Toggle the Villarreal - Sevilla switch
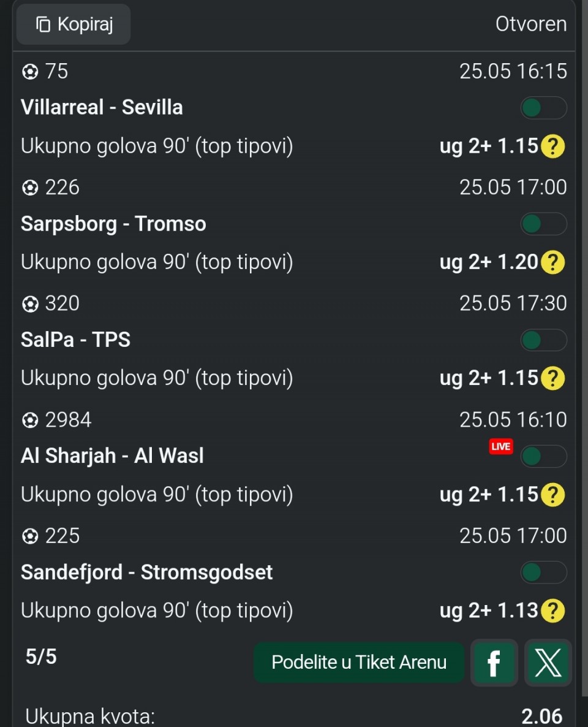The width and height of the screenshot is (588, 727). [x=543, y=108]
